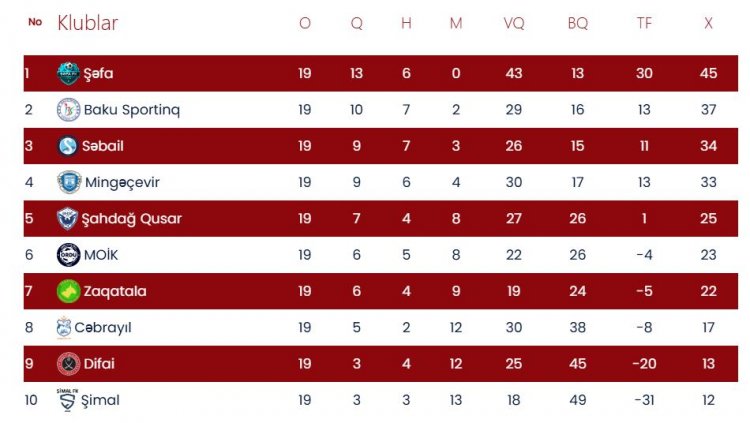Click the Şimal club logo
This screenshot has height=423, width=750.
(68, 400)
